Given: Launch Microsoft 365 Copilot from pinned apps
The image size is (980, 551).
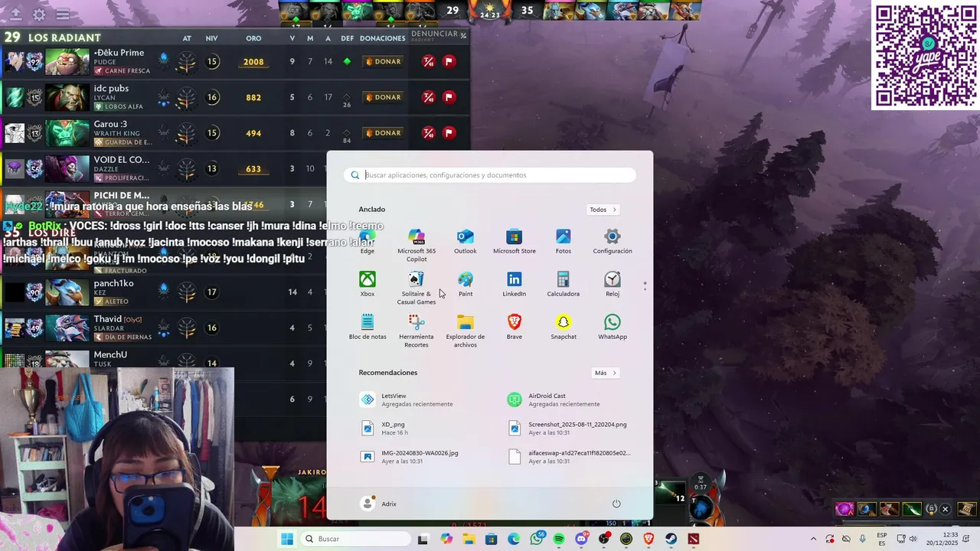Looking at the screenshot, I should pos(416,245).
